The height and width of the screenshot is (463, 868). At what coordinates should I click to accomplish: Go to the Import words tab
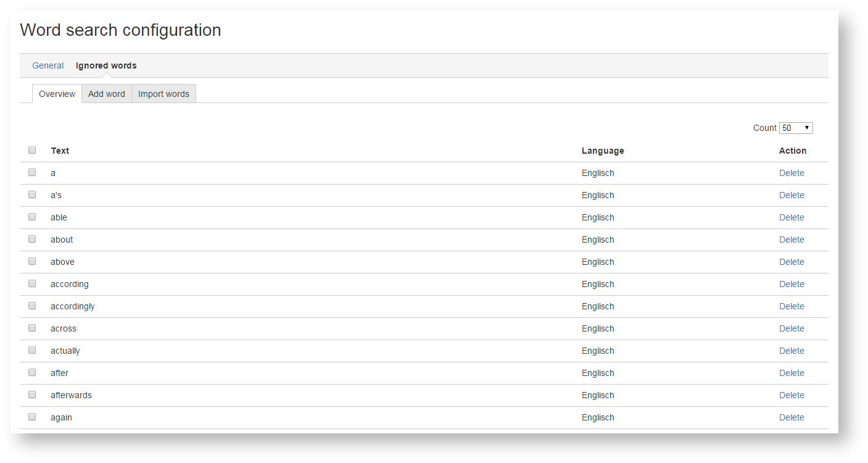(x=163, y=94)
